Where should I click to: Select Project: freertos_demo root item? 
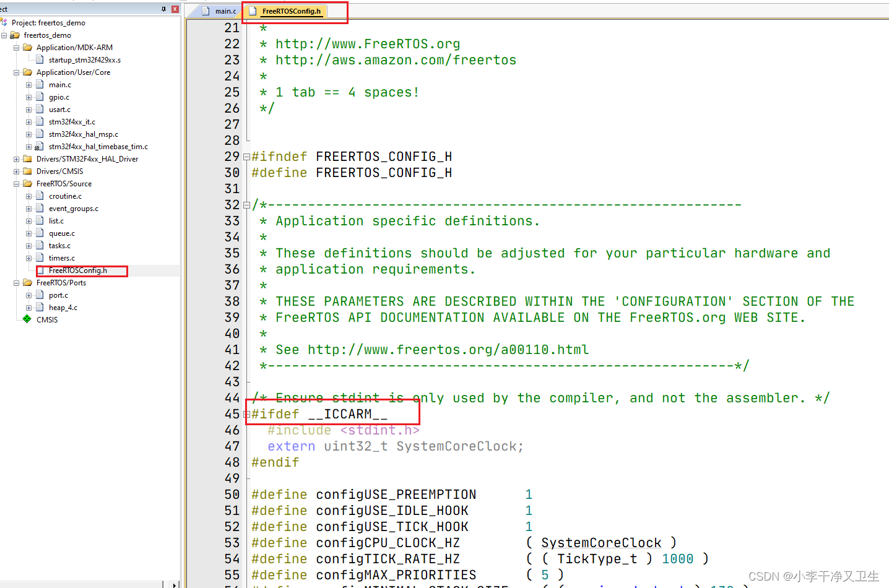[48, 23]
